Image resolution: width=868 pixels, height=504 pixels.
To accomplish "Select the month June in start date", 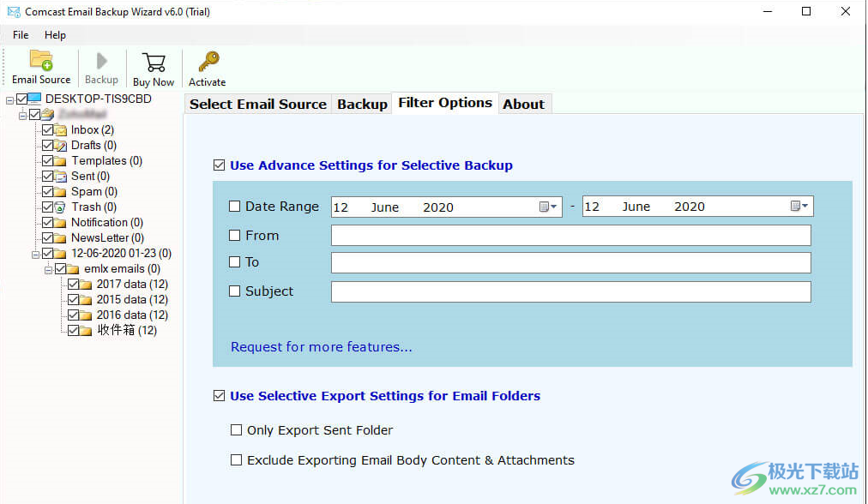I will [385, 207].
